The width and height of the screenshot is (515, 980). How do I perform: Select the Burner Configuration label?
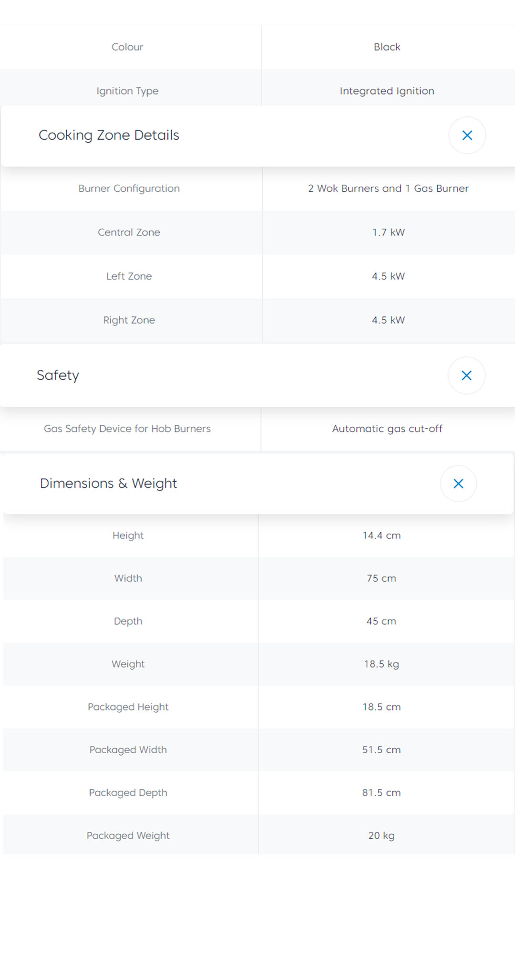pos(129,189)
